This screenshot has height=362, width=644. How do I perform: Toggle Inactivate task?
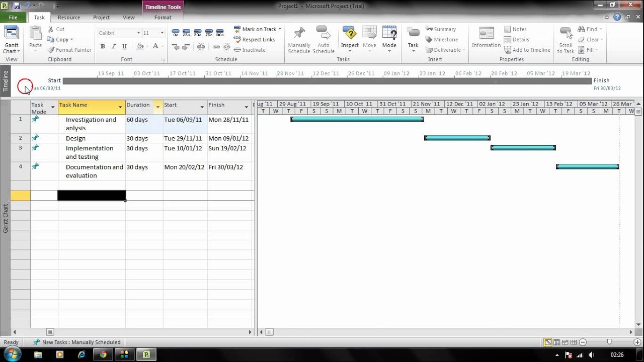(250, 50)
